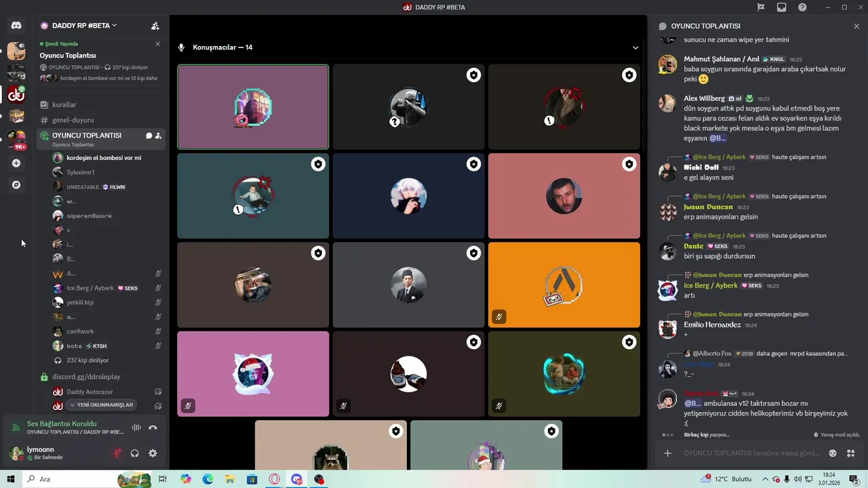Open Alex Willberg username in chat
The height and width of the screenshot is (488, 868).
[x=704, y=98]
